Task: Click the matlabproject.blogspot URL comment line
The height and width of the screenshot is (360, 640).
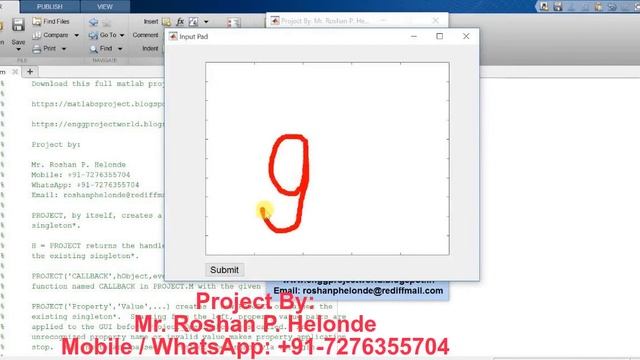Action: (x=98, y=104)
